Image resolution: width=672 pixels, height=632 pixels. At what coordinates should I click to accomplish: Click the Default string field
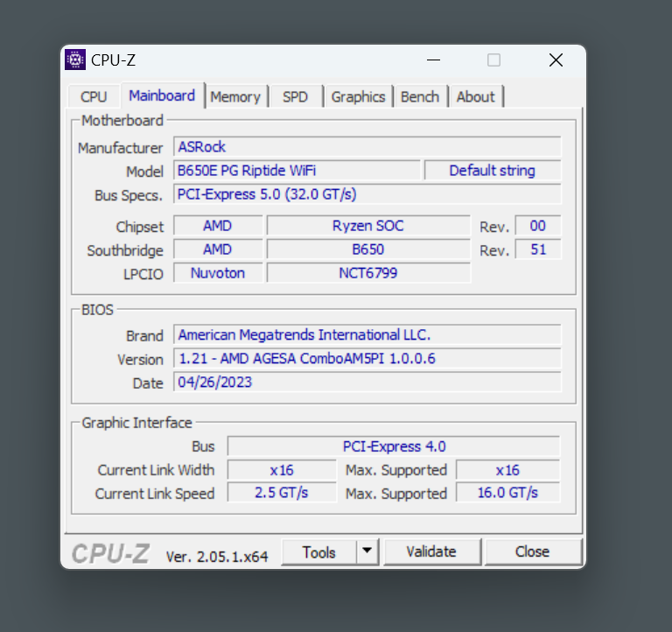coord(493,171)
